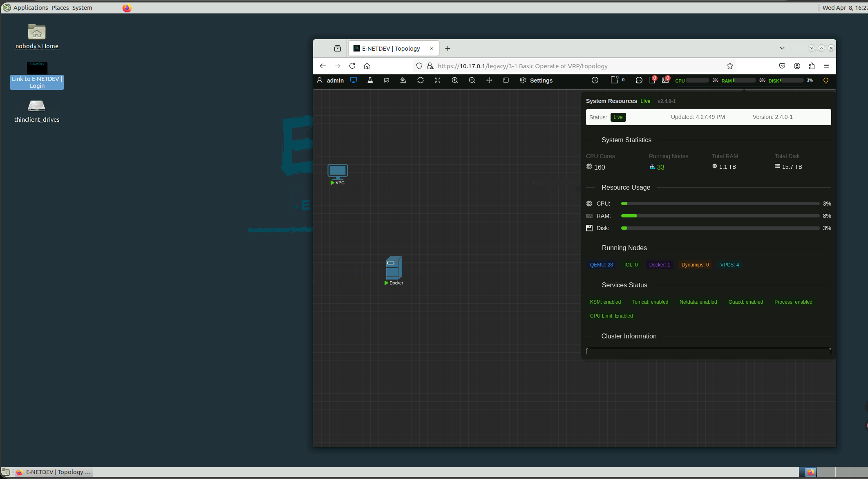This screenshot has width=868, height=479.
Task: Click the Netdata: enabled status
Action: [698, 302]
